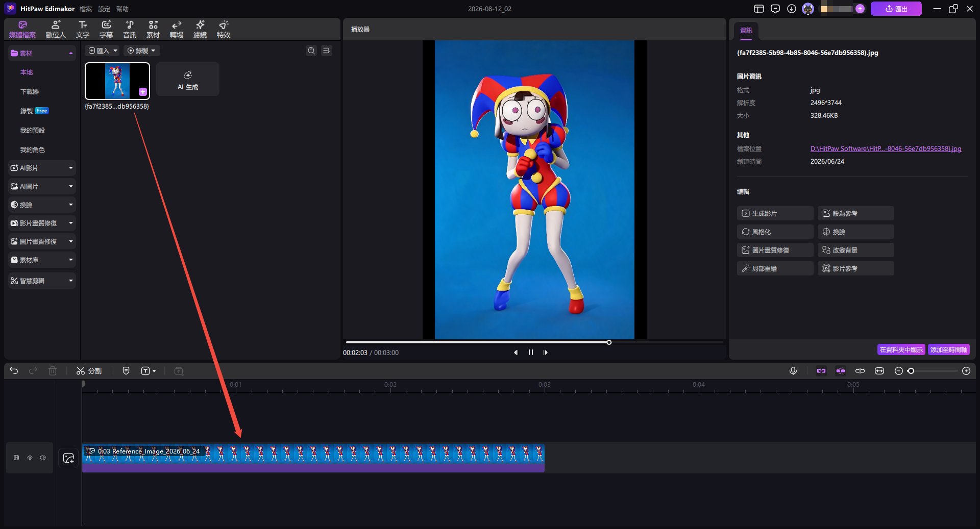Click the search icon in media panel

click(x=311, y=51)
